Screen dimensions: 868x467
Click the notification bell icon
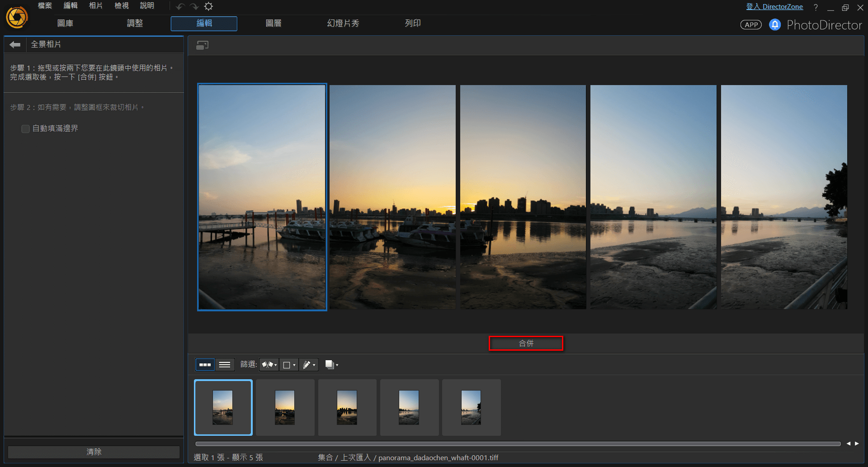click(x=775, y=24)
